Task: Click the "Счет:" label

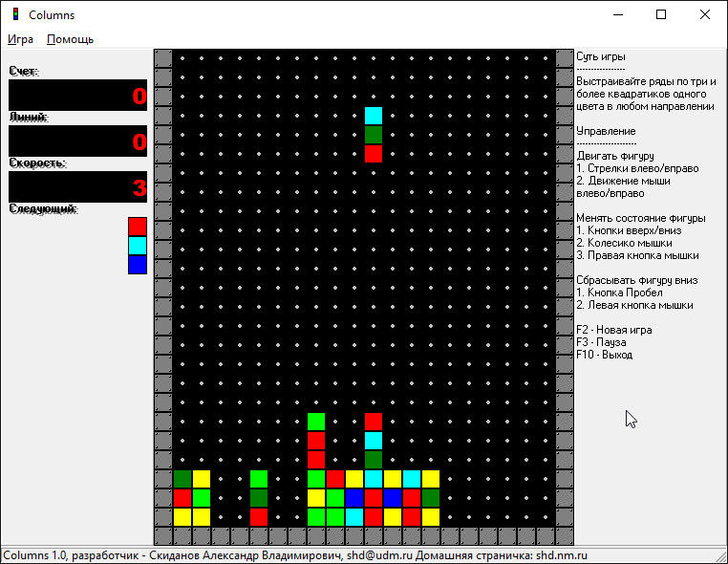Action: 24,72
